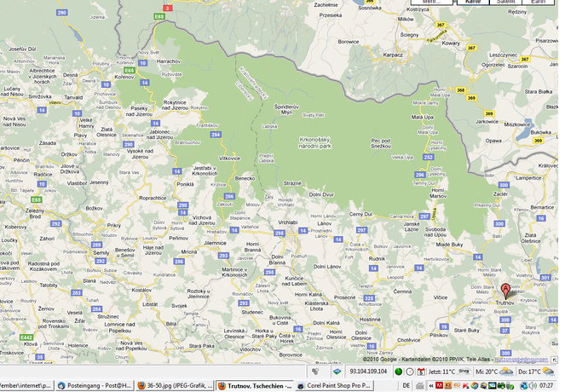The image size is (588, 392).
Task: Select the Karte map view
Action: coord(473,3)
